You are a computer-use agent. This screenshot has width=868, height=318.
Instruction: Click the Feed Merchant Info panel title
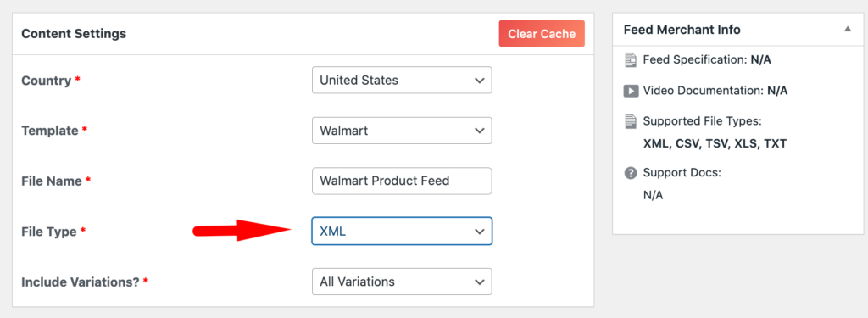coord(682,30)
